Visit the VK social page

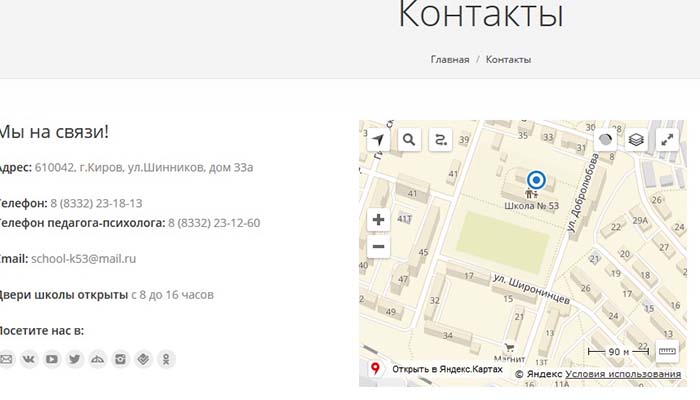coord(29,359)
